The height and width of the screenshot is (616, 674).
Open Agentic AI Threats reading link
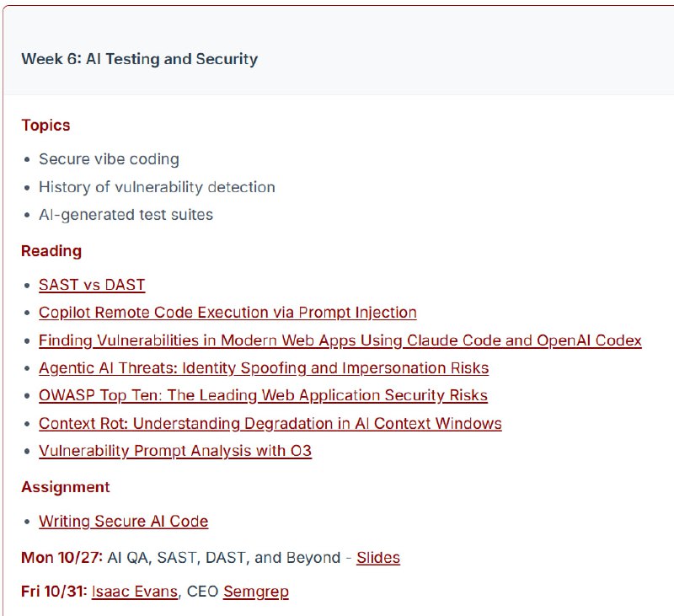(x=263, y=368)
